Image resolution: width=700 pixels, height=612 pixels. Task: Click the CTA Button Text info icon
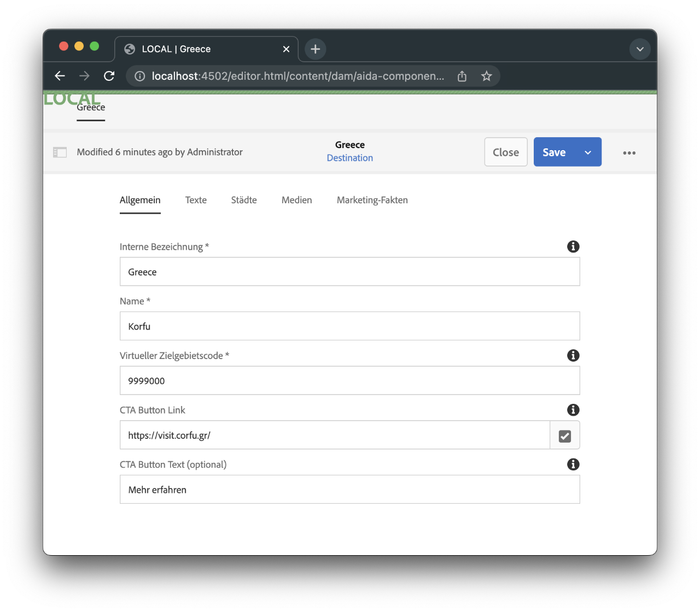tap(573, 464)
